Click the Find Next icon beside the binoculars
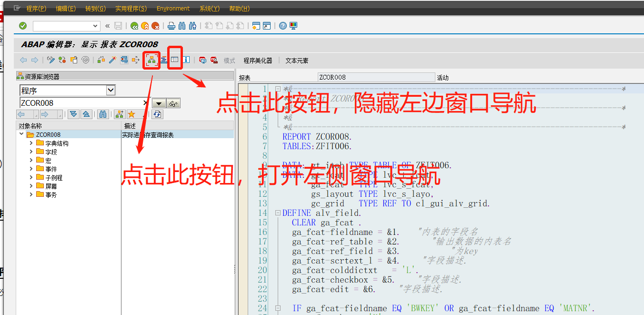This screenshot has width=644, height=315. point(193,26)
